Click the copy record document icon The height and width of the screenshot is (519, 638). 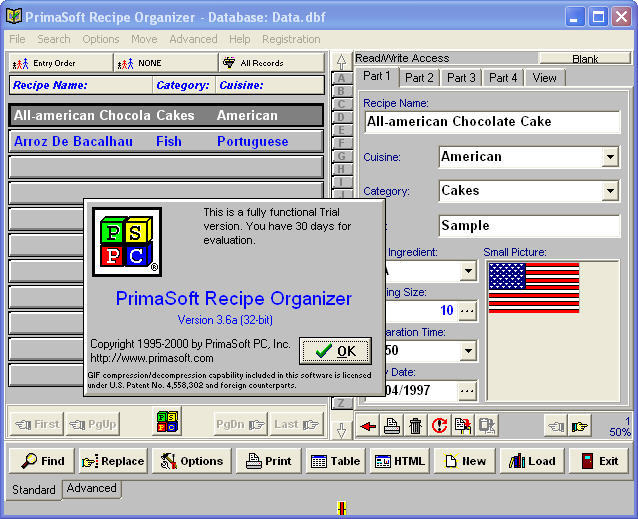pos(463,426)
